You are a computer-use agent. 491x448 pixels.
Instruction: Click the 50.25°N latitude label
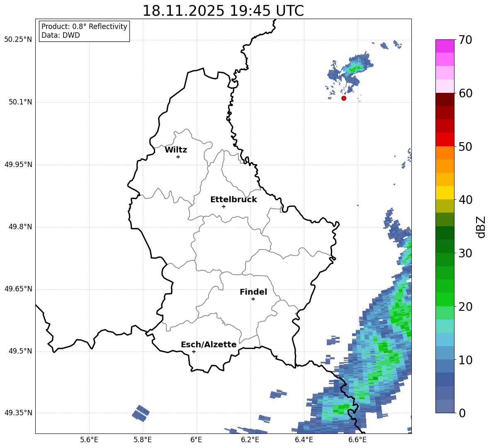click(x=18, y=40)
